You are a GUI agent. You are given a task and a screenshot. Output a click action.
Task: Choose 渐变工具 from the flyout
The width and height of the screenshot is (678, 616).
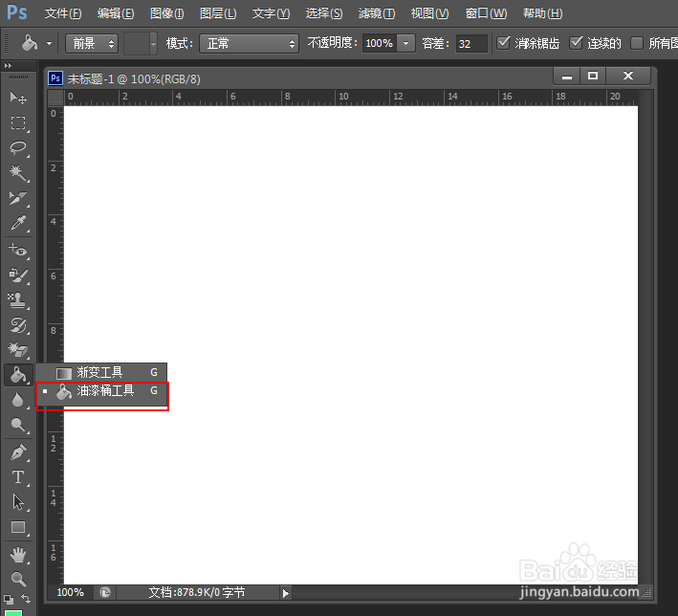pos(101,372)
